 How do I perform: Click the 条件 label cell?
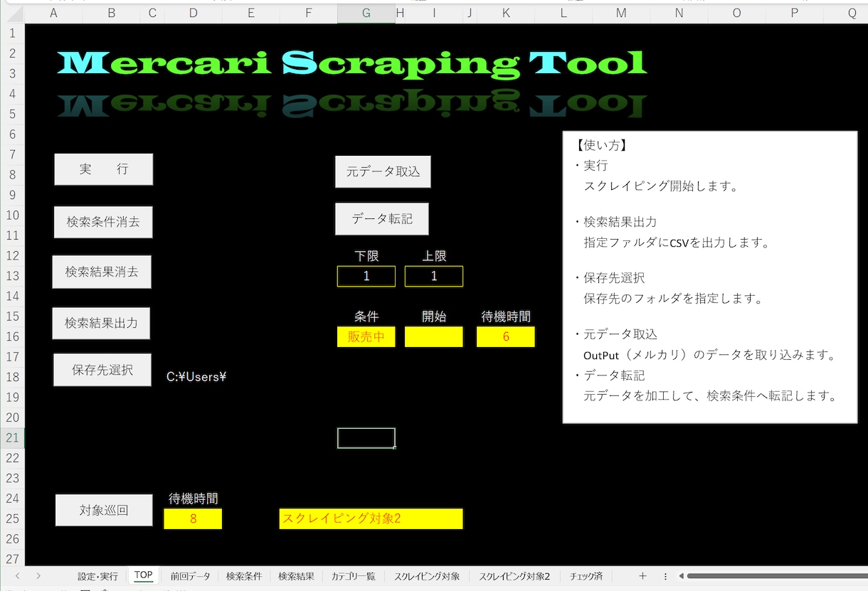tap(366, 316)
